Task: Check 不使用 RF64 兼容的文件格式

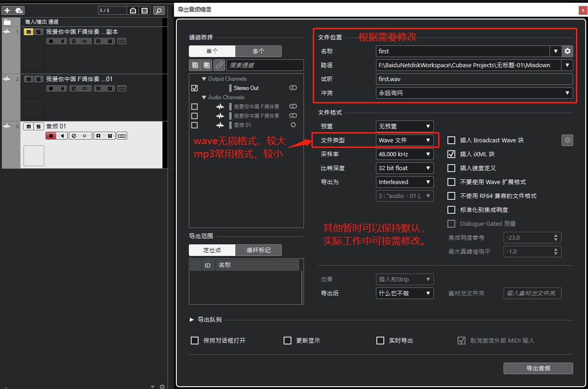Action: (x=451, y=196)
